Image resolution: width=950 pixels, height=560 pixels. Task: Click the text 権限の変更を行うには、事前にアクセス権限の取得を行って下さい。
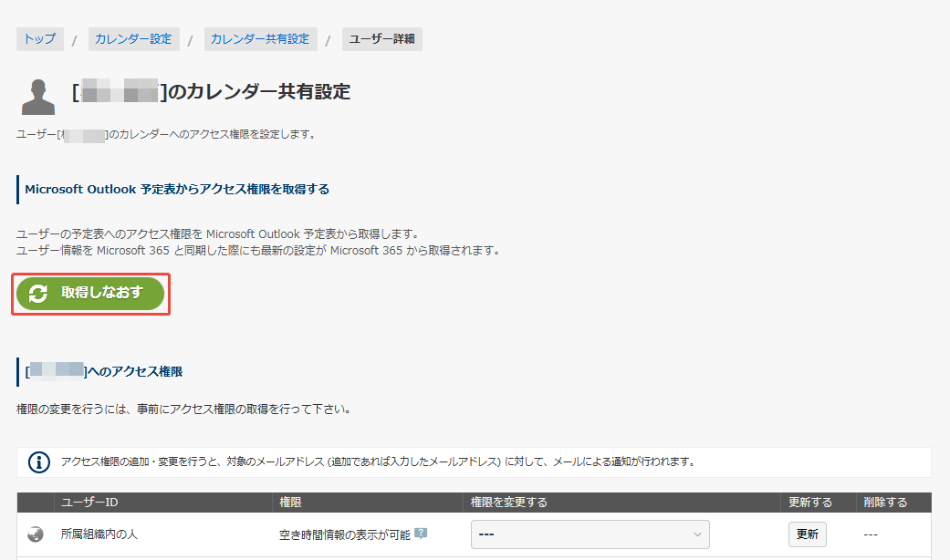click(x=183, y=410)
